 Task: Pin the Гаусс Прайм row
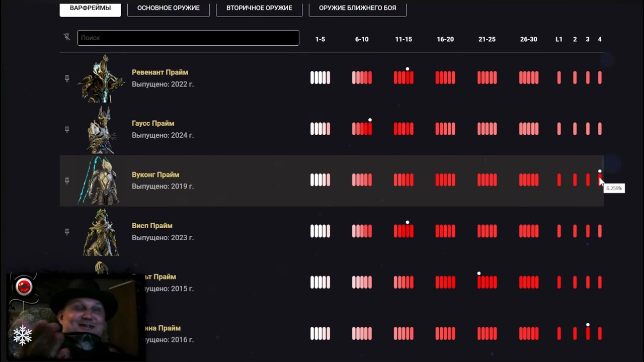pyautogui.click(x=67, y=130)
